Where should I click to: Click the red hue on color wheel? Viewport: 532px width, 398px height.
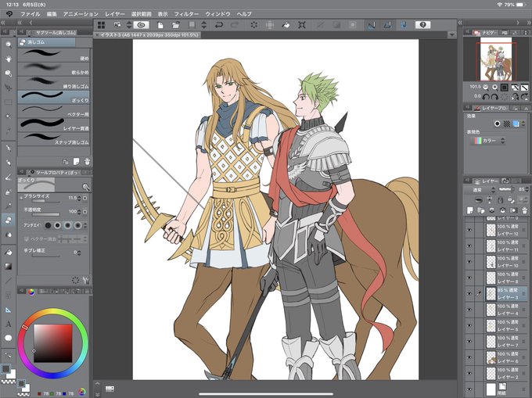tap(24, 327)
